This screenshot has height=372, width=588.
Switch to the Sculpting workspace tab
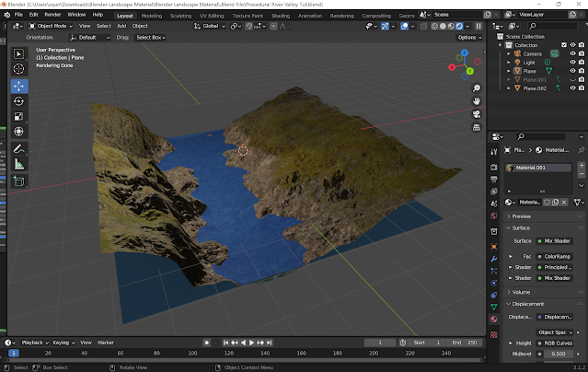pyautogui.click(x=179, y=16)
